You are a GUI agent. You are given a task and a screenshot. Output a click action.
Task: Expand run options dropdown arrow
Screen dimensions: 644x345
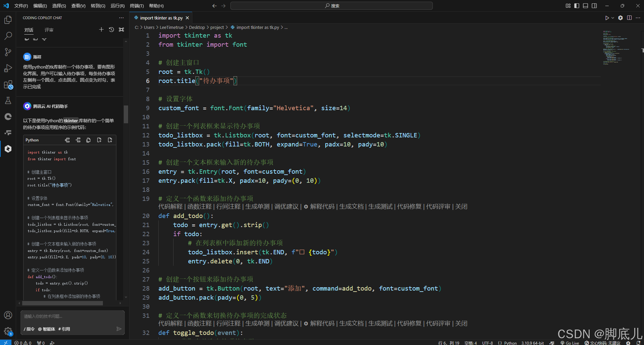click(x=613, y=18)
